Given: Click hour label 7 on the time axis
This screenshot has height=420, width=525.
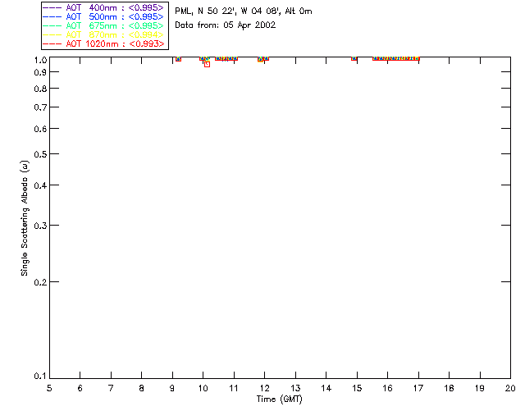Looking at the screenshot, I should pos(111,388).
